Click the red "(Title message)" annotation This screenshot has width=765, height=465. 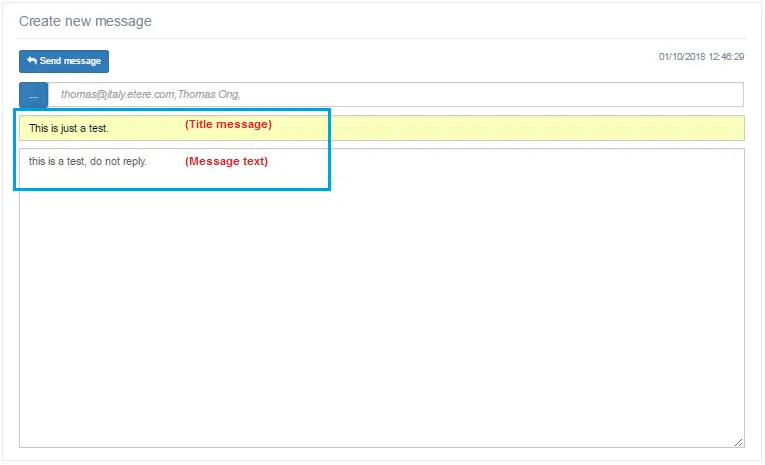pyautogui.click(x=228, y=125)
